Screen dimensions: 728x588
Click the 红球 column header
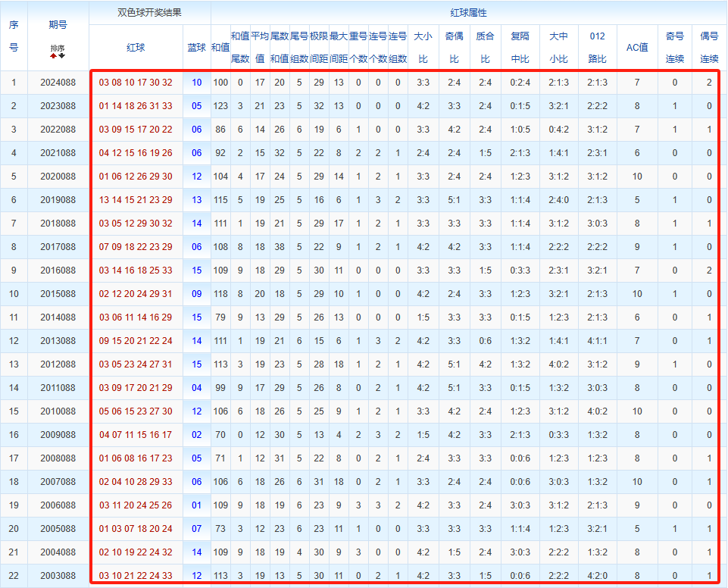pos(136,47)
